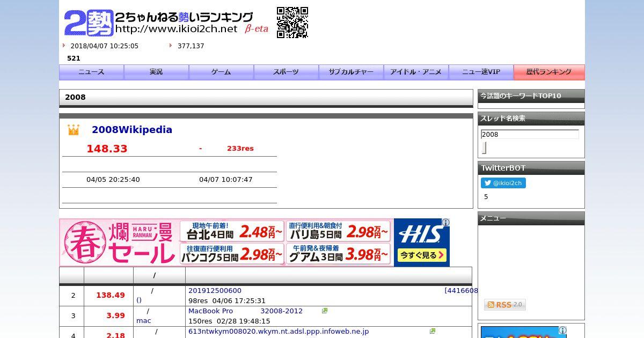Click the gold crown rank icon

(x=74, y=130)
